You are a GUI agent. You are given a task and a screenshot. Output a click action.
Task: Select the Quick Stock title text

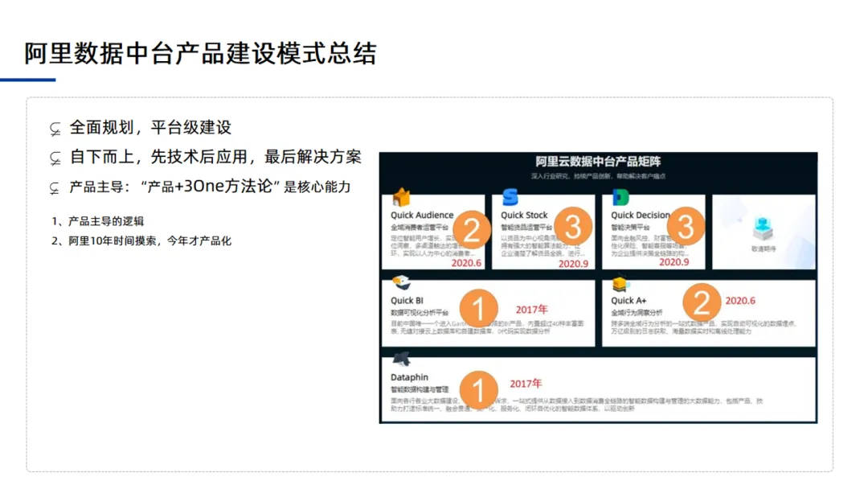coord(524,215)
